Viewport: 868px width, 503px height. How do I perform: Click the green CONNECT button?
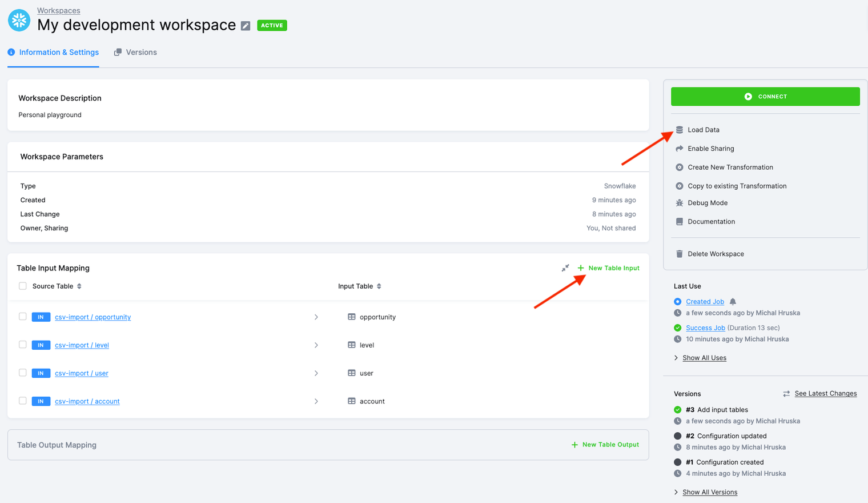pos(765,97)
